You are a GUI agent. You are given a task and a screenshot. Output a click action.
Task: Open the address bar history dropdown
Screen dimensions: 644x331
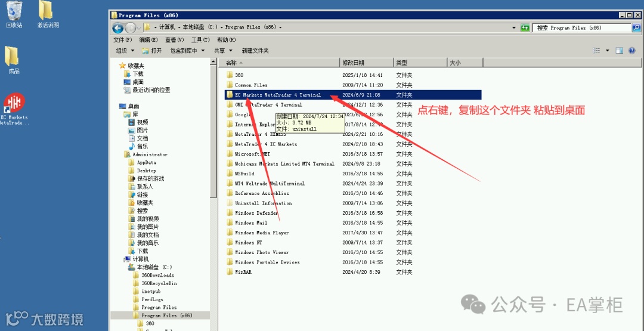(514, 27)
